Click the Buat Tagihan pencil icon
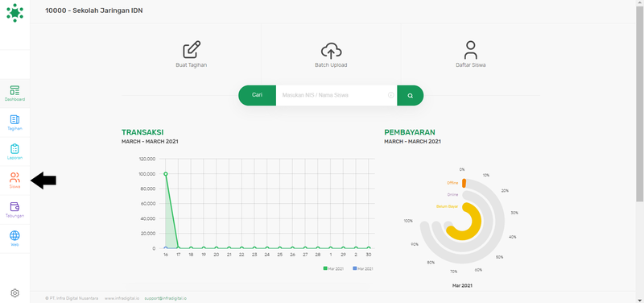Screen dimensions: 644x303 pyautogui.click(x=192, y=50)
